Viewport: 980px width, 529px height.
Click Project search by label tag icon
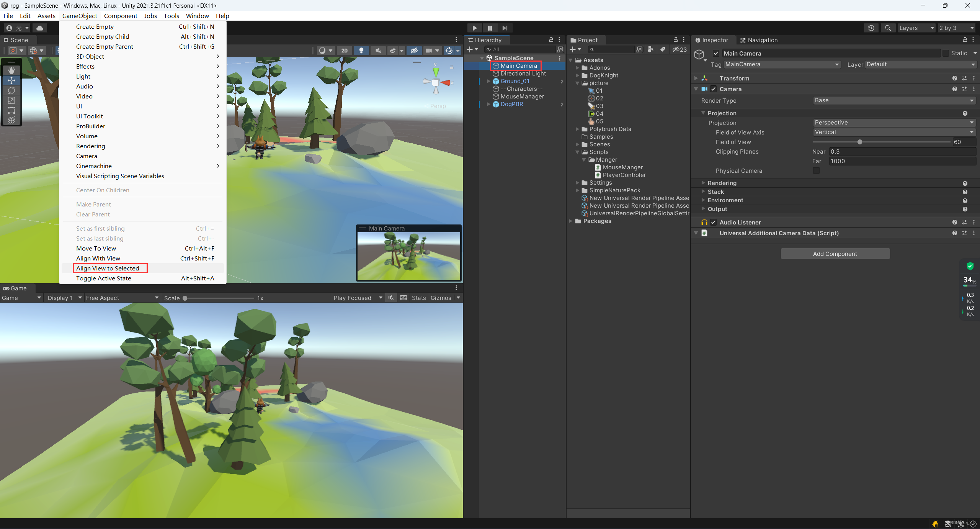[x=662, y=49]
